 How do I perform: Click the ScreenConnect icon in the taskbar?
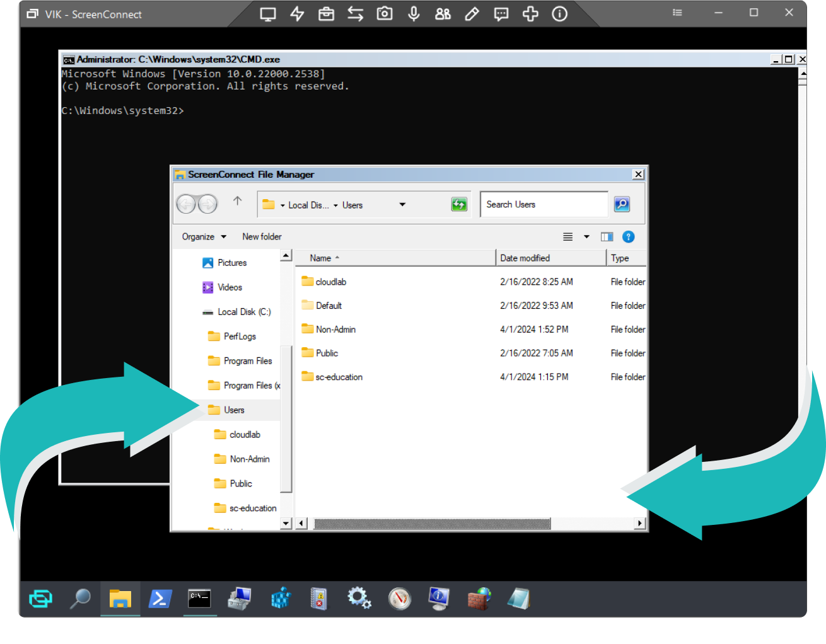(x=41, y=598)
